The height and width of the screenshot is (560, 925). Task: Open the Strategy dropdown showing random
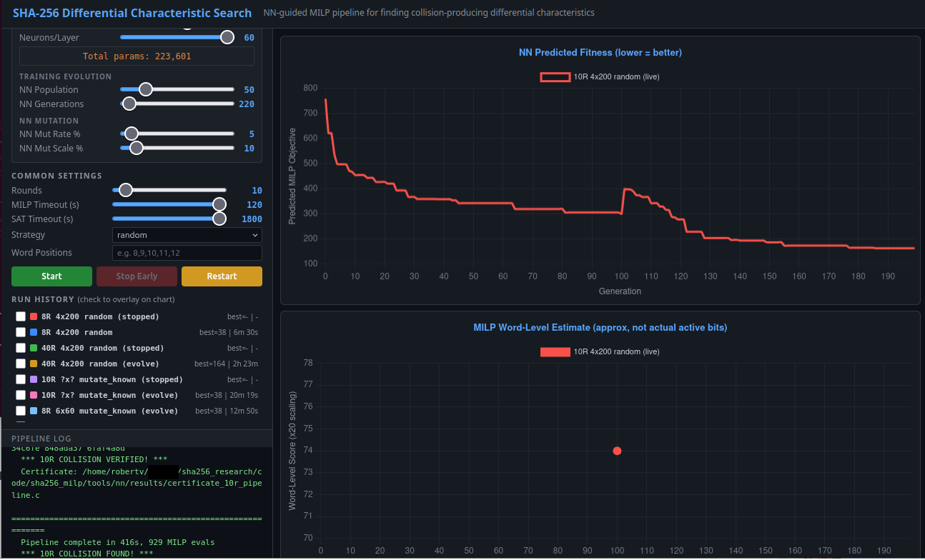(x=187, y=235)
